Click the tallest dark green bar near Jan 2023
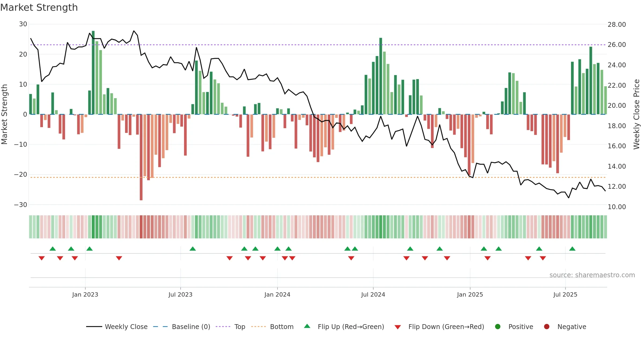Image resolution: width=644 pixels, height=362 pixels. [93, 73]
